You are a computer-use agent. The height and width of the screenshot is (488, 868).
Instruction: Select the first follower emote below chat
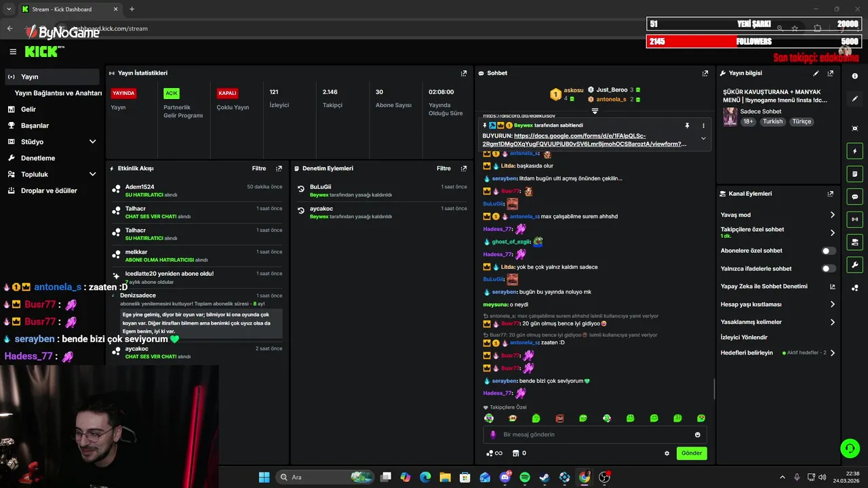coord(489,418)
